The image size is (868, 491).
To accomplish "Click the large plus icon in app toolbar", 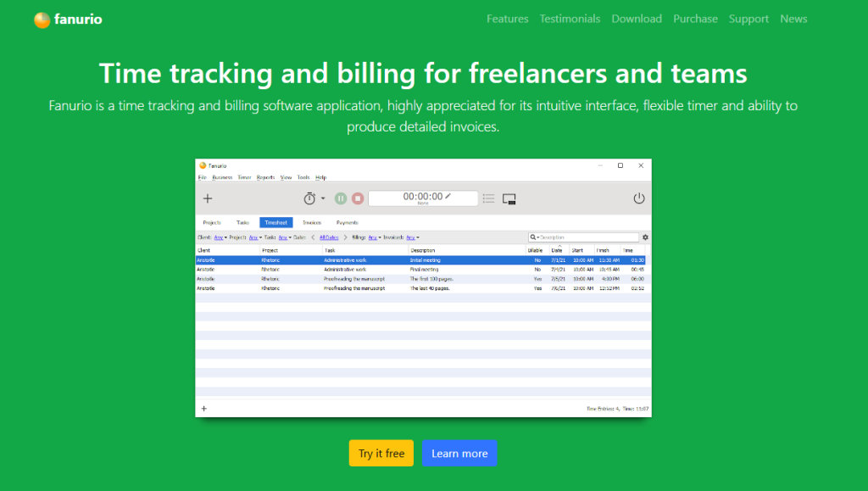I will click(x=208, y=198).
